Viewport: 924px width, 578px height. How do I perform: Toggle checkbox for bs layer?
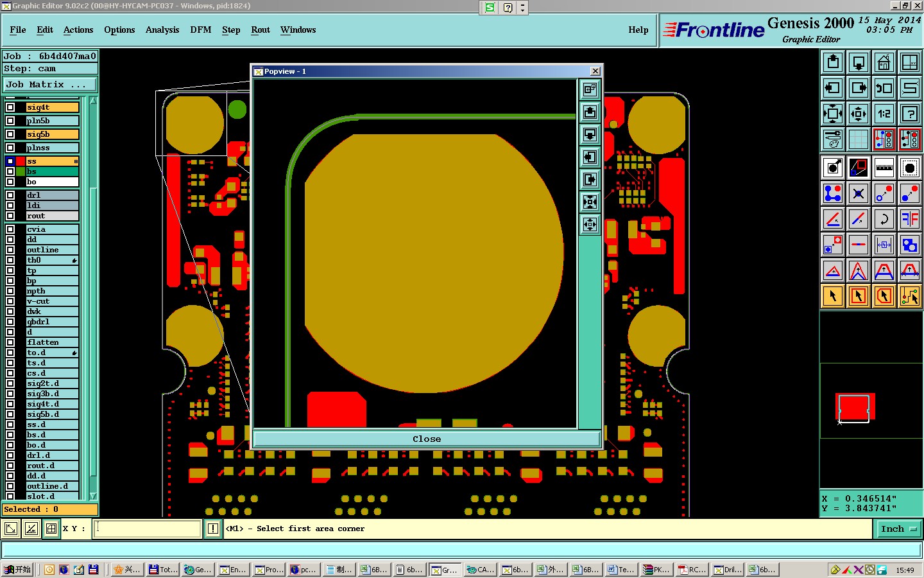10,171
